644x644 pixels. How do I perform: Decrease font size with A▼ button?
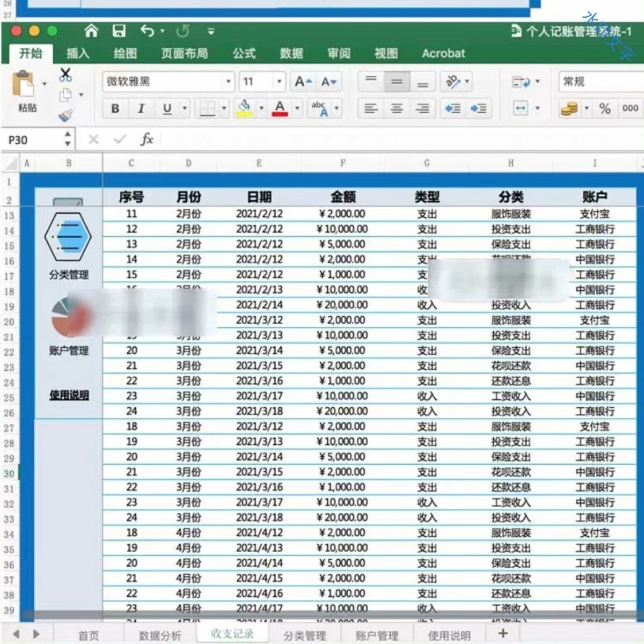point(328,82)
